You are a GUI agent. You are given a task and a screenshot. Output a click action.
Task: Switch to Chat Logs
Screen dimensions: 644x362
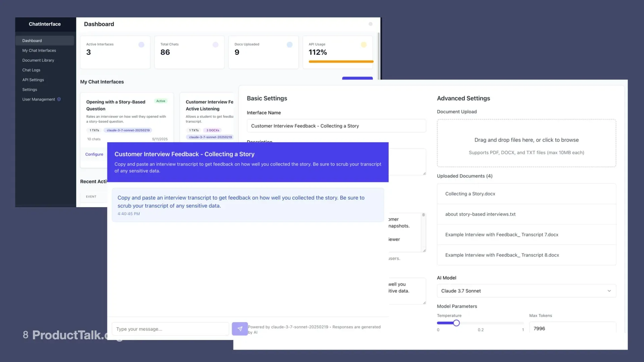pos(31,70)
